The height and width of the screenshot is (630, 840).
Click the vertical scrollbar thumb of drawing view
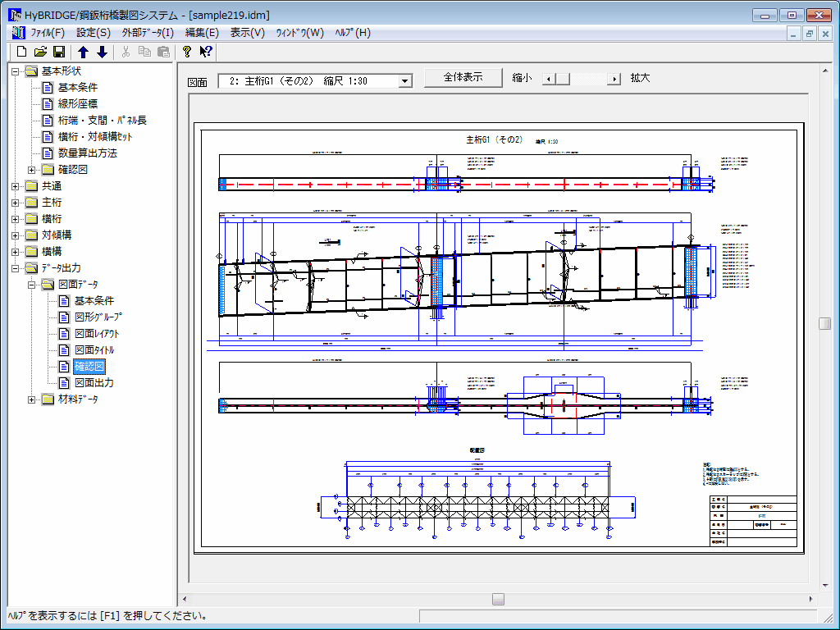(824, 324)
